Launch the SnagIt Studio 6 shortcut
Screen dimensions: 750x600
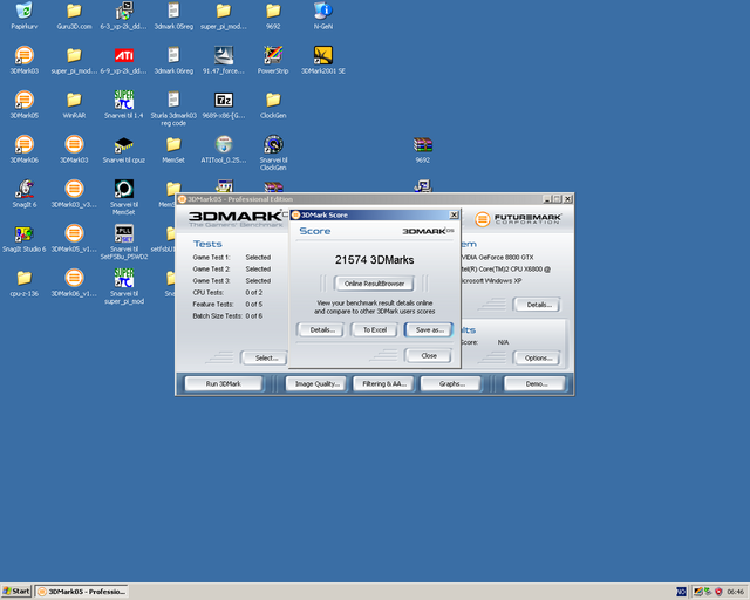tap(24, 239)
